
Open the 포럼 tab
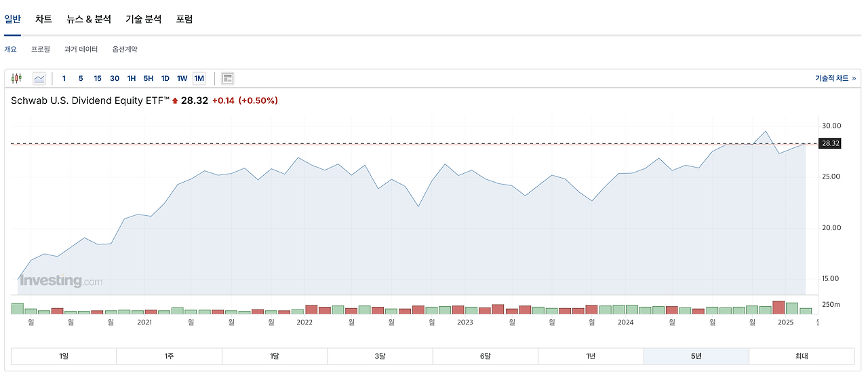pos(184,19)
